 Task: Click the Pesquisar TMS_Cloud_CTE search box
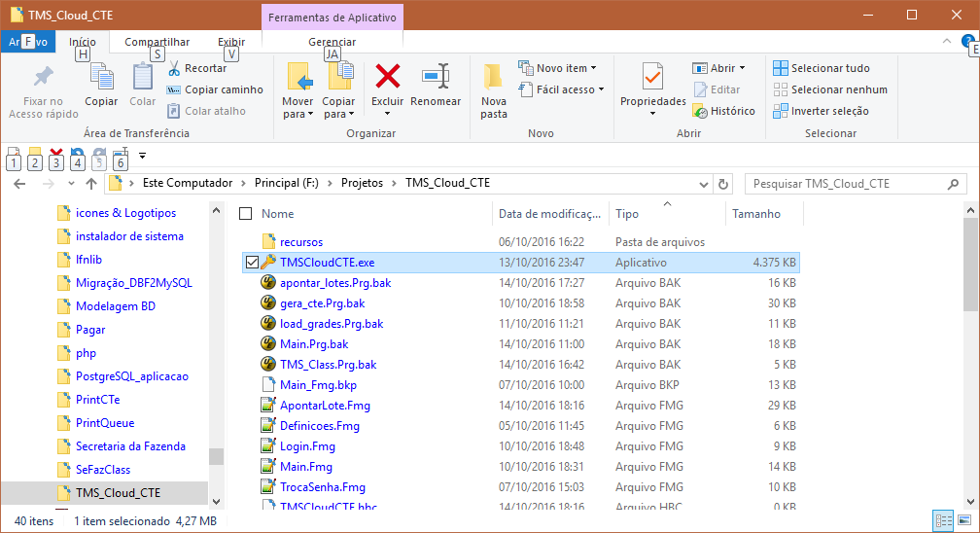click(844, 183)
